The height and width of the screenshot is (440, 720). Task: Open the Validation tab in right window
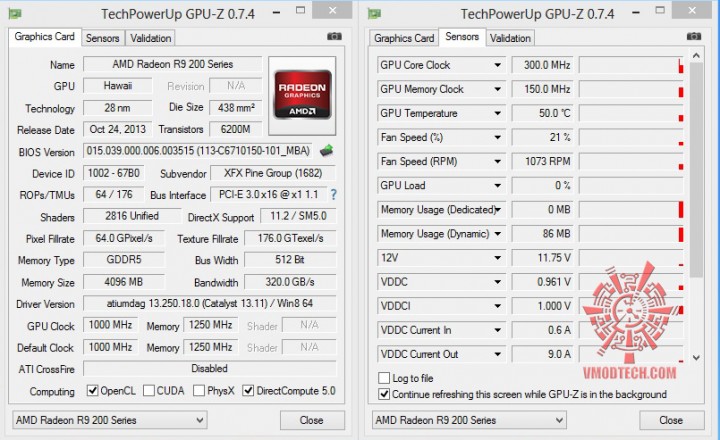pos(510,38)
